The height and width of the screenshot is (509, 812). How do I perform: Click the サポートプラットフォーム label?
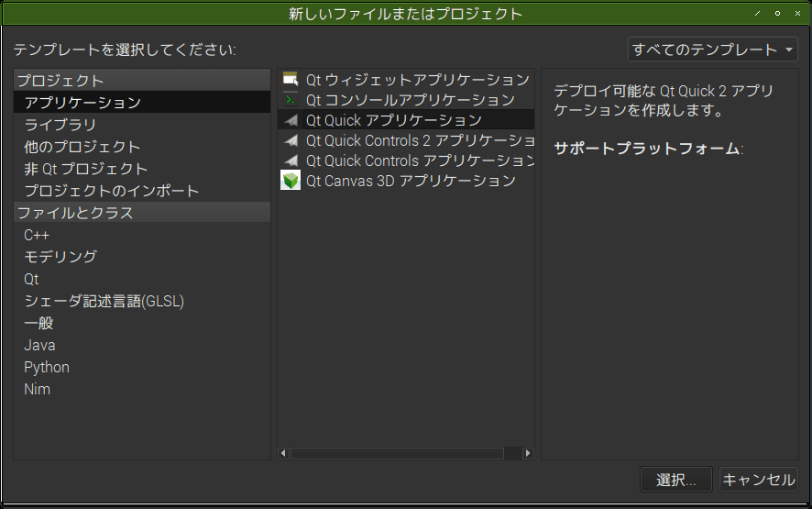pyautogui.click(x=648, y=149)
